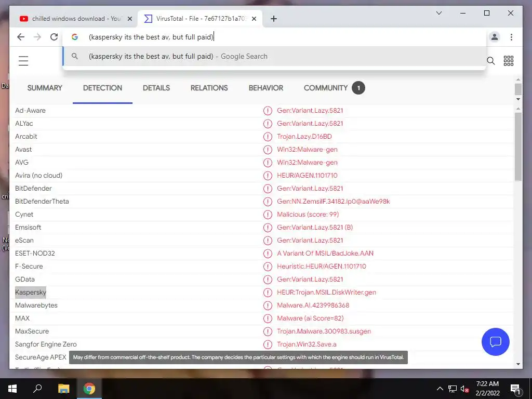Open the DETAILS tab
This screenshot has height=399, width=532.
coord(156,88)
